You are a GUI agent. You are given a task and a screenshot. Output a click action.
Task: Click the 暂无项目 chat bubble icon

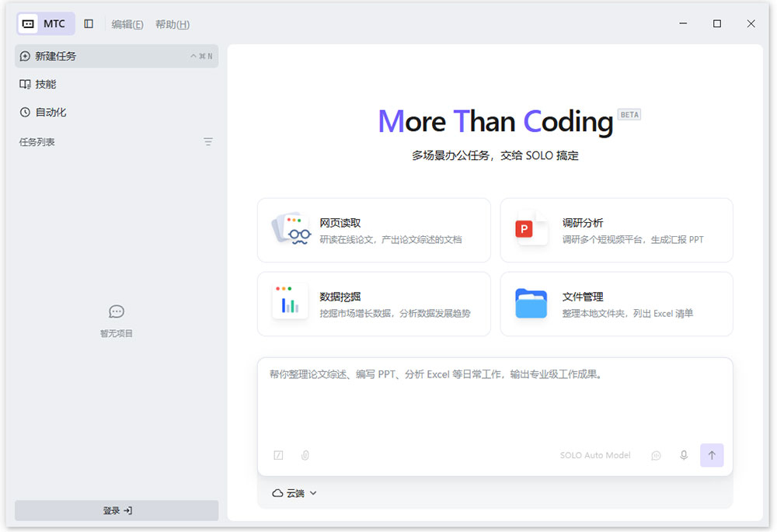coord(117,311)
